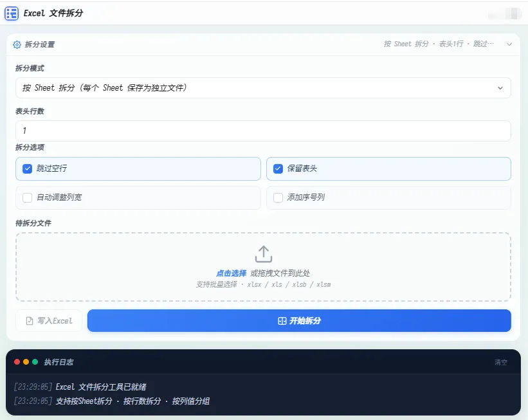The width and height of the screenshot is (528, 420).
Task: Click the upload arrow icon in drop zone
Action: coord(263,254)
